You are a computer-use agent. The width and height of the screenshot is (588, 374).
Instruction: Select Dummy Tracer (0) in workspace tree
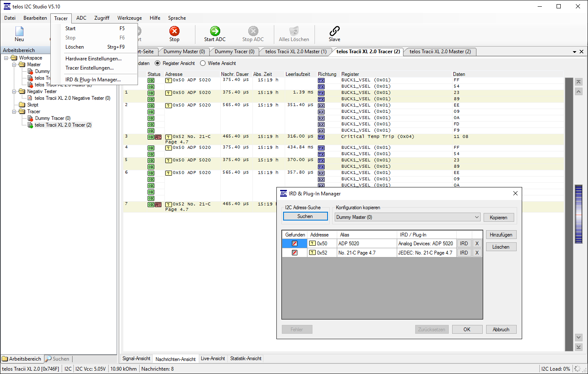coord(52,118)
